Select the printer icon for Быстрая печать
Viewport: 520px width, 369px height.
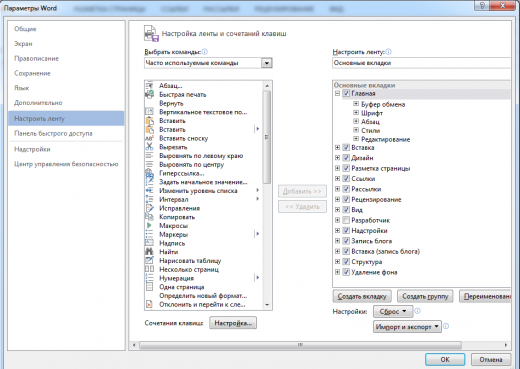tap(149, 94)
